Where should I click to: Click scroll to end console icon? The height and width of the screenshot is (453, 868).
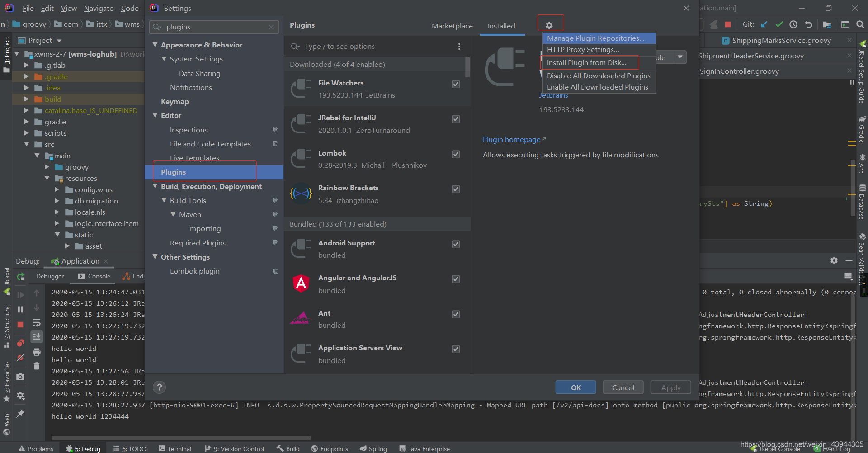coord(37,337)
